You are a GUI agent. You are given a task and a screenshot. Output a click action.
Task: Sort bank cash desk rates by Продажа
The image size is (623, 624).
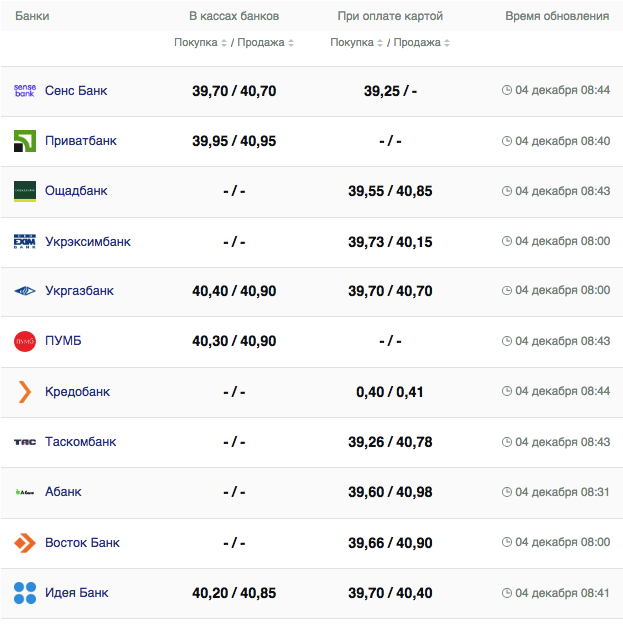point(265,43)
